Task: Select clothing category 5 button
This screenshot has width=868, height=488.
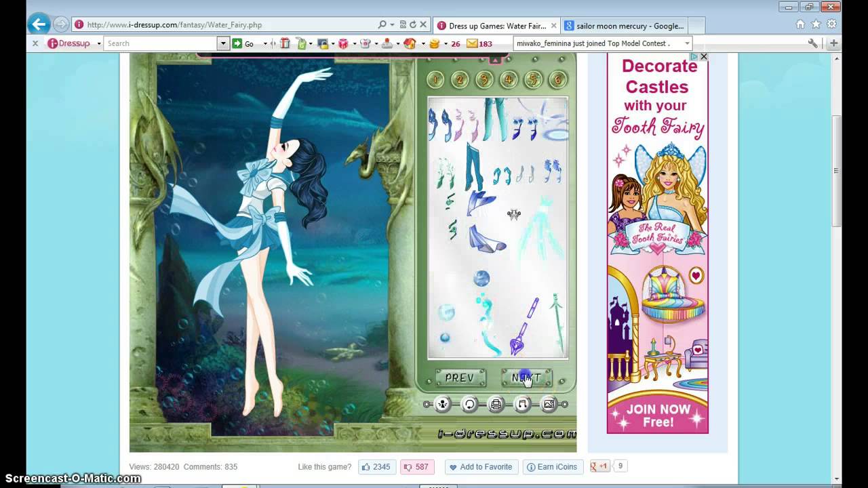Action: 533,80
